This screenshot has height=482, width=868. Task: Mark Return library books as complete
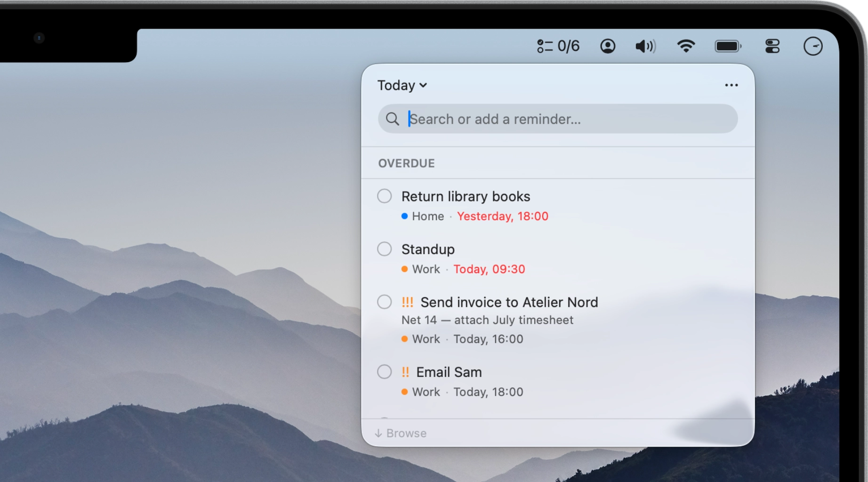(x=385, y=196)
